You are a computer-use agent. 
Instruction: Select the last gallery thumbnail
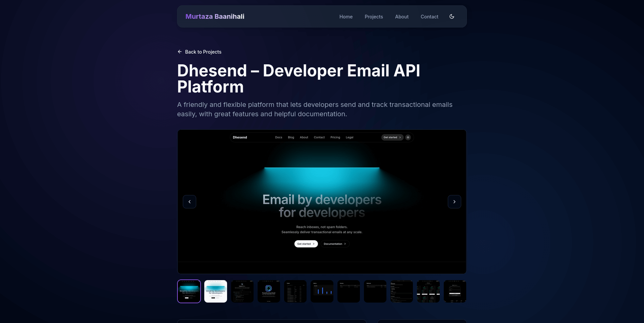[x=455, y=291]
